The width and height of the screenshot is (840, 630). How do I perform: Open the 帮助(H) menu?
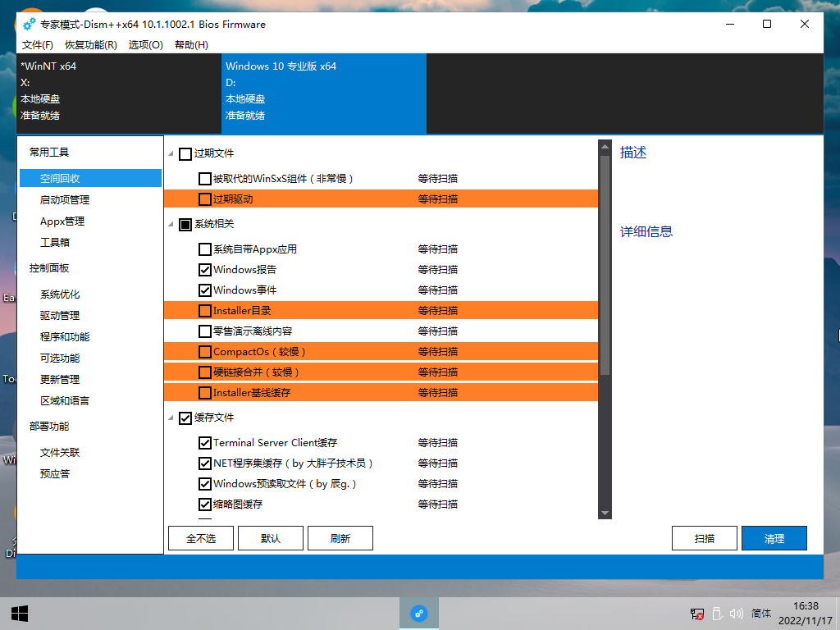pos(191,45)
